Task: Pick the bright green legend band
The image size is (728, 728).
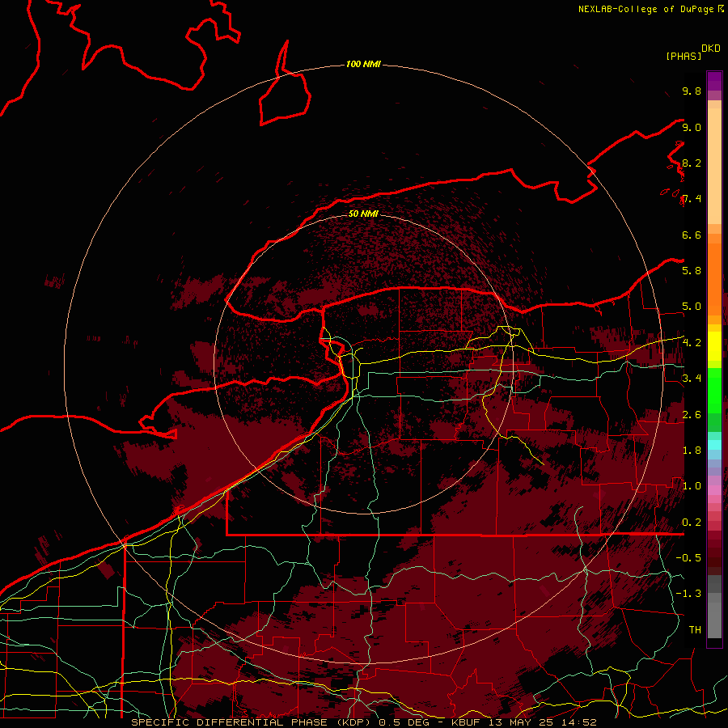Action: click(x=714, y=392)
